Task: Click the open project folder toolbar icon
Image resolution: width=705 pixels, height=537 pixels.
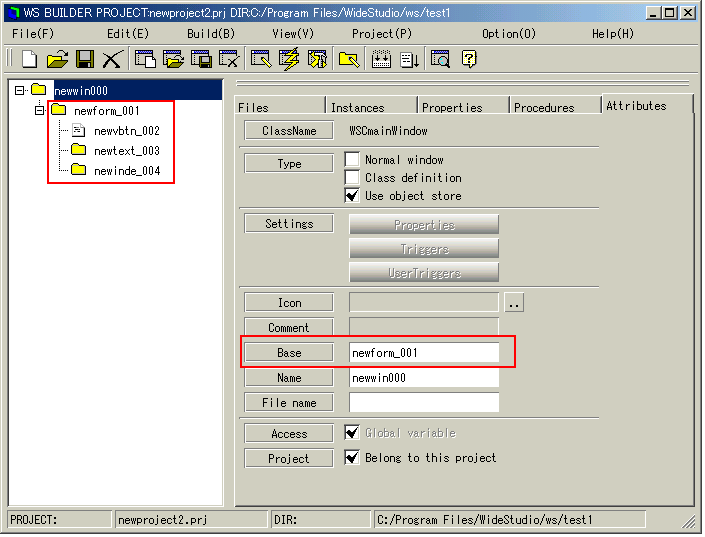Action: coord(57,59)
